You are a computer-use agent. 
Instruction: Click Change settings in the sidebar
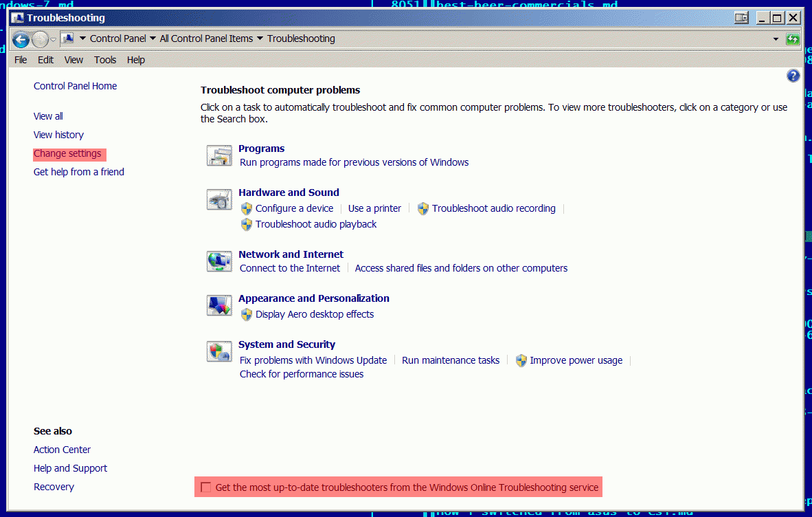[x=67, y=154]
